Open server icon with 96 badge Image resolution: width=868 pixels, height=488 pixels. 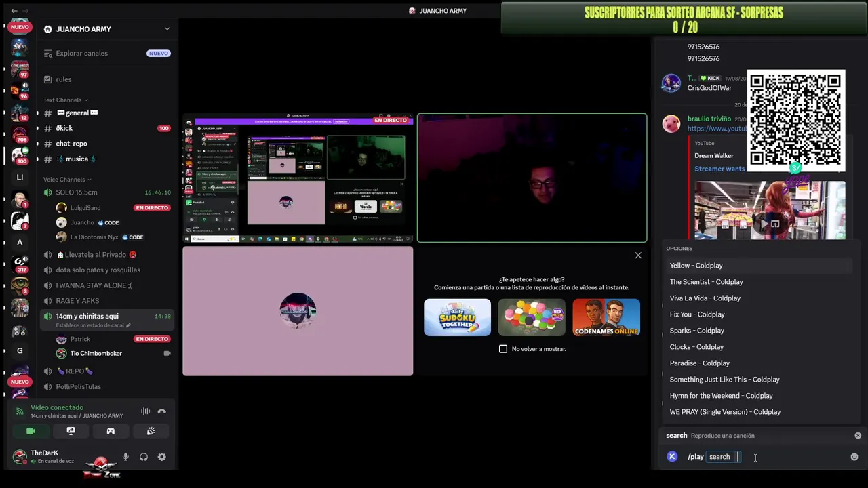click(20, 91)
